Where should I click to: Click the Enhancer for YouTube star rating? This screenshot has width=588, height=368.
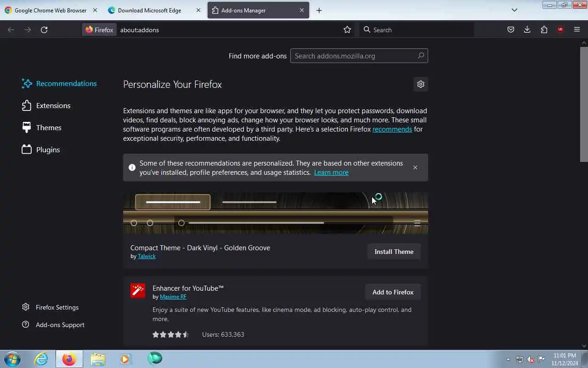tap(170, 334)
